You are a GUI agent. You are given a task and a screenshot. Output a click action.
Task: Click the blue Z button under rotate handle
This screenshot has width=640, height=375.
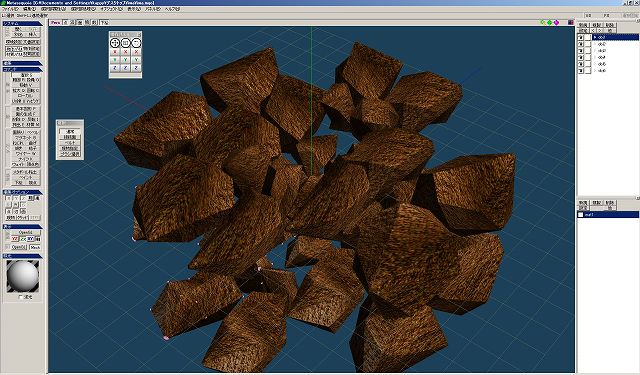[136, 68]
